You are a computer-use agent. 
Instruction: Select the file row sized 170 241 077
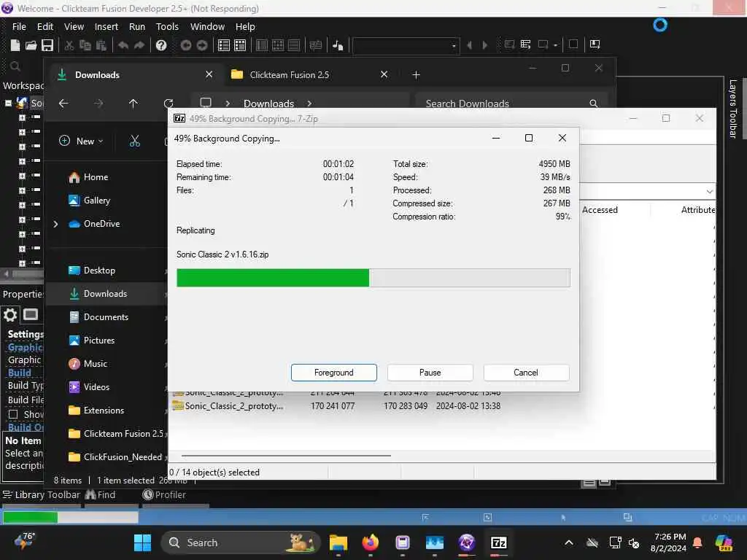tap(336, 406)
